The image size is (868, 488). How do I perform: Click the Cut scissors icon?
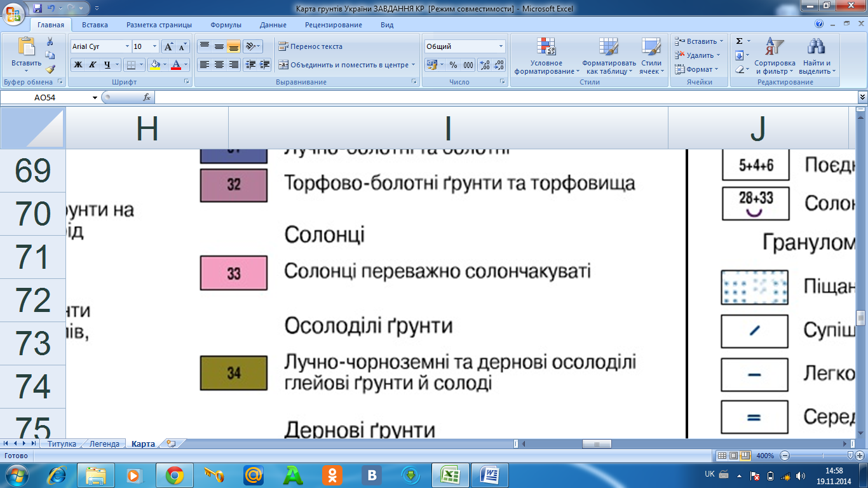tap(50, 41)
